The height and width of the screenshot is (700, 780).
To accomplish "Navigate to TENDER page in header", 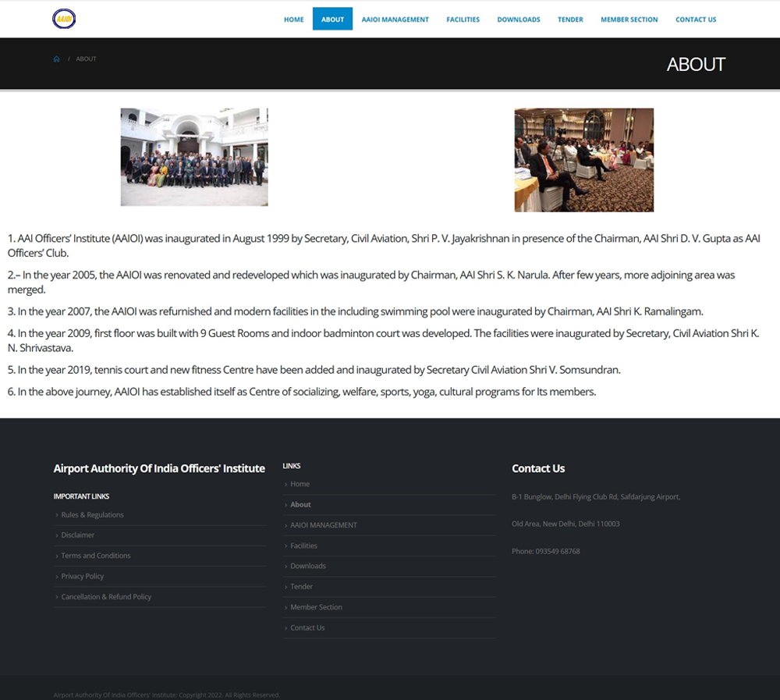I will coord(570,20).
